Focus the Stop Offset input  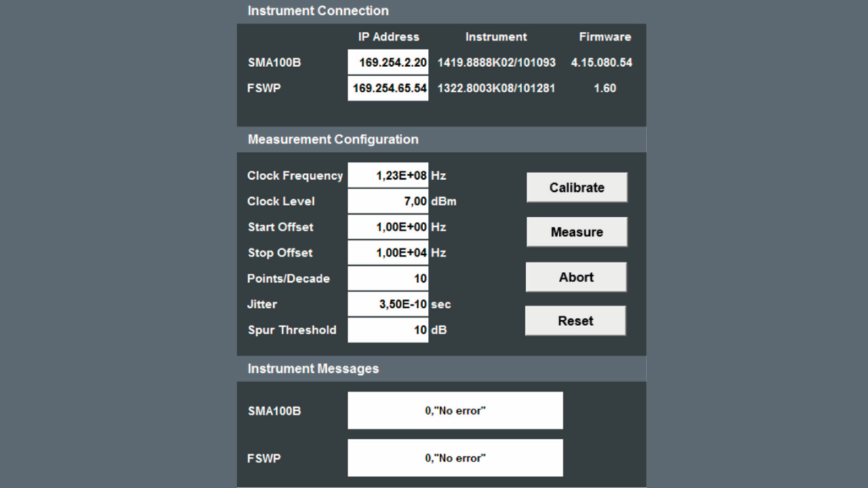tap(388, 253)
